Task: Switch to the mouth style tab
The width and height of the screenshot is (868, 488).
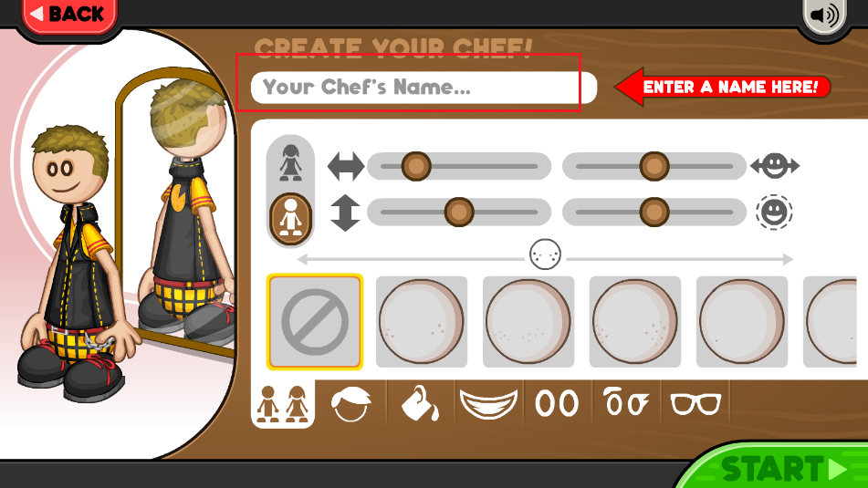Action: click(488, 404)
